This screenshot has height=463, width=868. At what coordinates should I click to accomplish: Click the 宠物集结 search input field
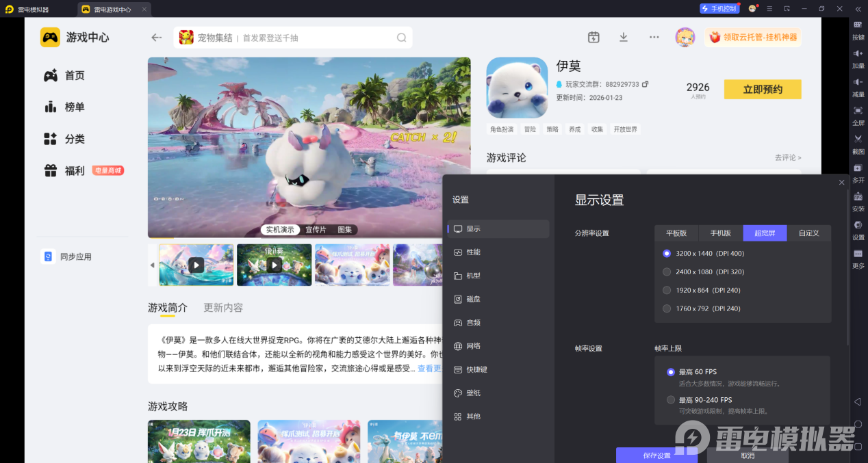click(293, 38)
